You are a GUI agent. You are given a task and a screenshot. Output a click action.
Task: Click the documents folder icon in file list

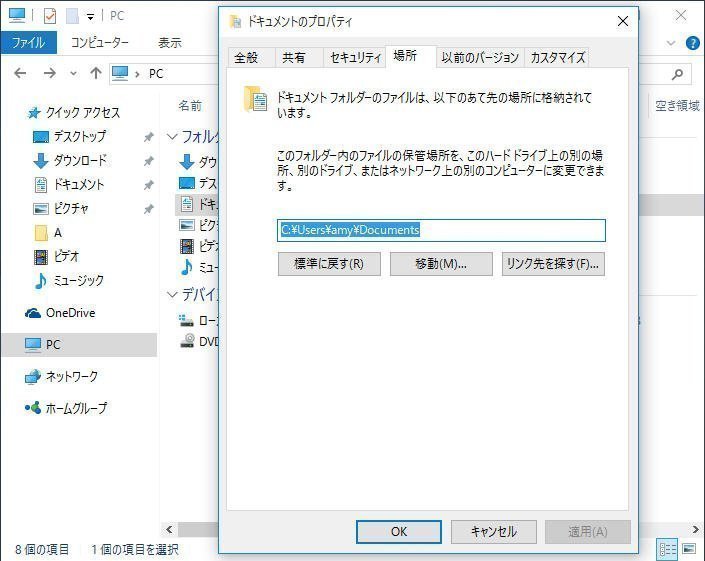click(187, 204)
